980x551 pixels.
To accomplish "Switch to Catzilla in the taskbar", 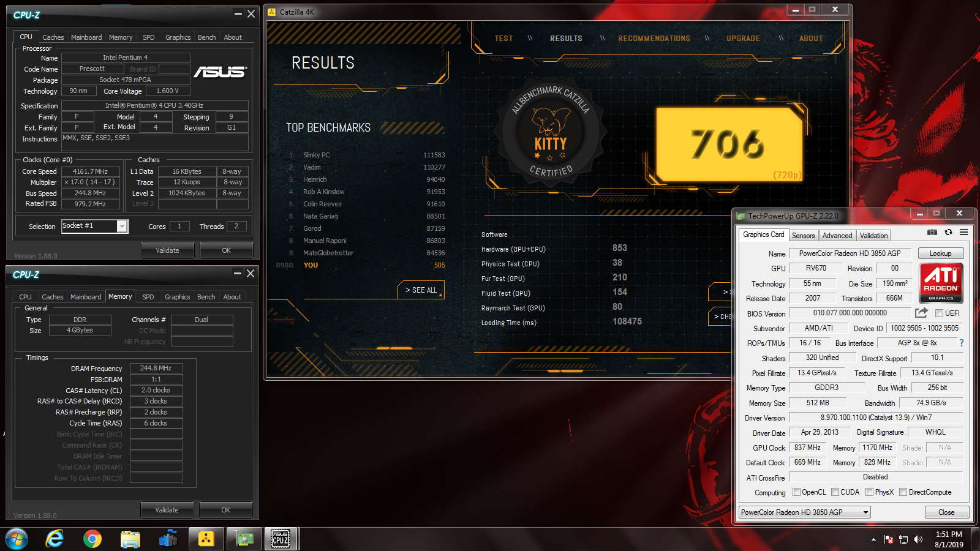I will [206, 539].
